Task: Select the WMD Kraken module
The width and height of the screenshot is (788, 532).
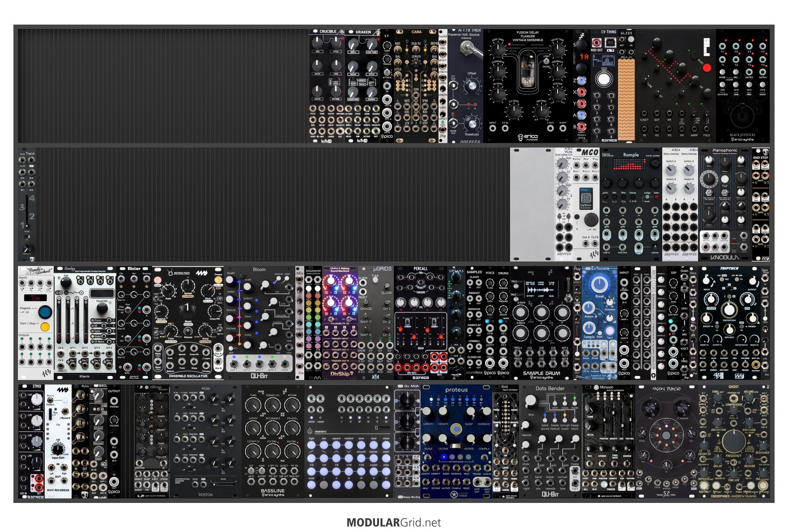Action: 362,86
